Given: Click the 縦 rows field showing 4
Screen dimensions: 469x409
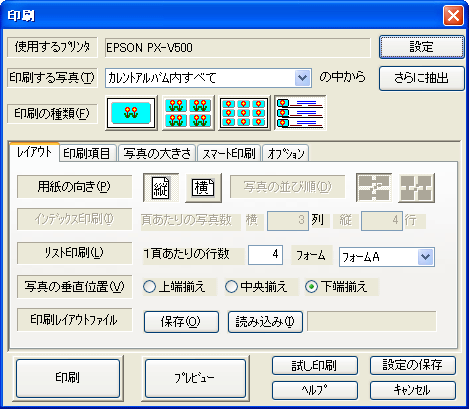Looking at the screenshot, I should click(x=382, y=220).
